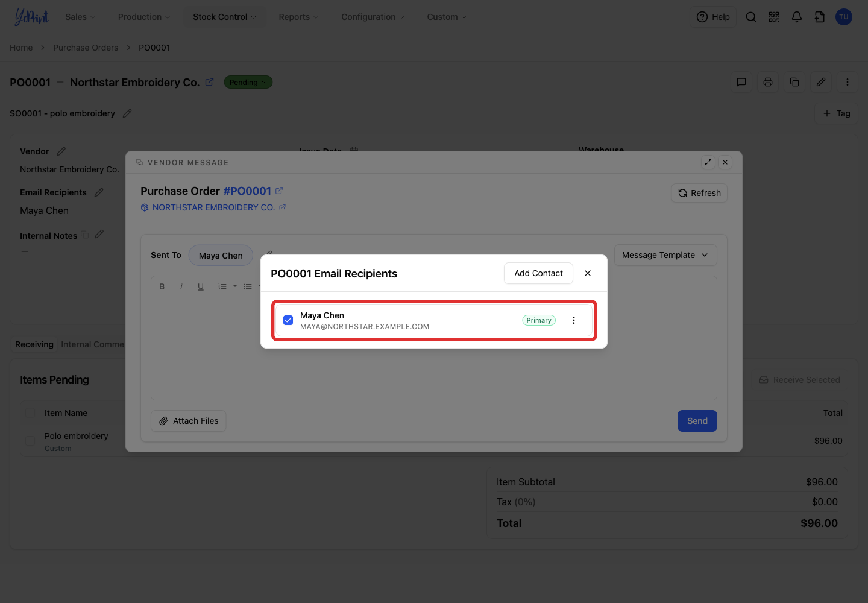Tick the Polo embroidery item row checkbox

point(30,441)
